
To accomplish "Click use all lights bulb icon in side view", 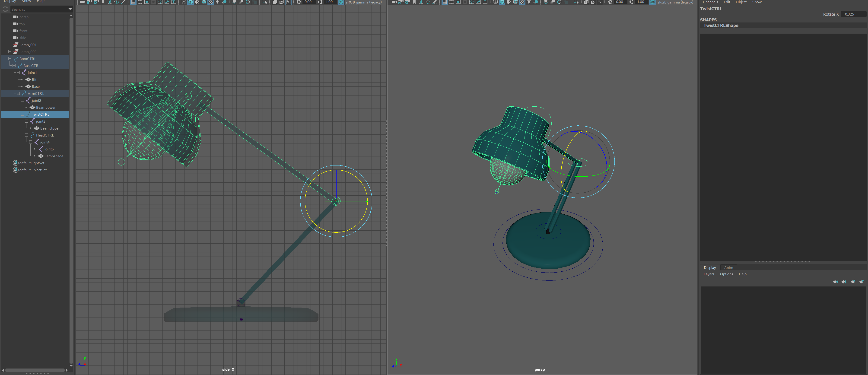I will (217, 2).
